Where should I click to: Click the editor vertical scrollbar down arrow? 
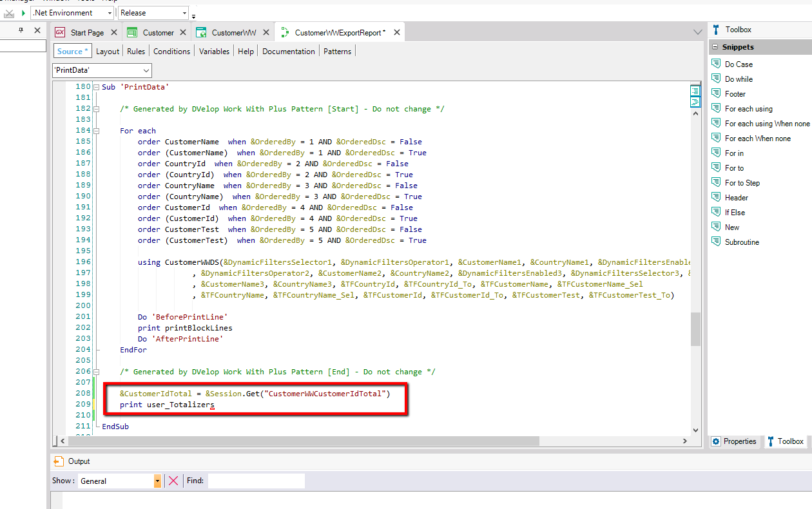(x=695, y=430)
